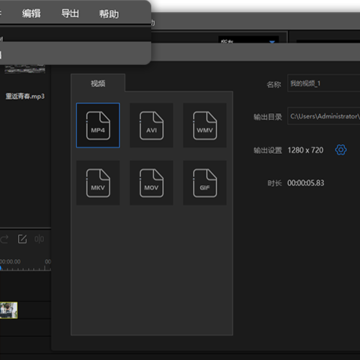Click the blue playhead marker on the ruler
This screenshot has width=360, height=360.
point(1,268)
